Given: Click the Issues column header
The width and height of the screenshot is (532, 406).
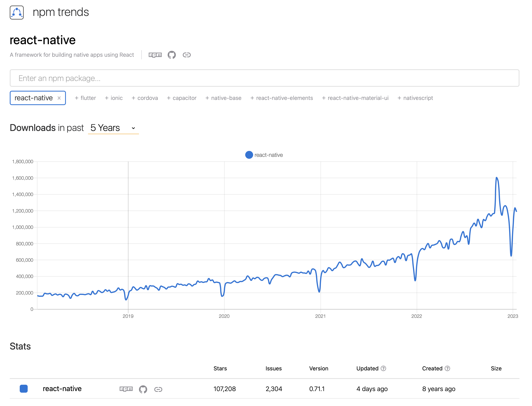Looking at the screenshot, I should (x=273, y=368).
